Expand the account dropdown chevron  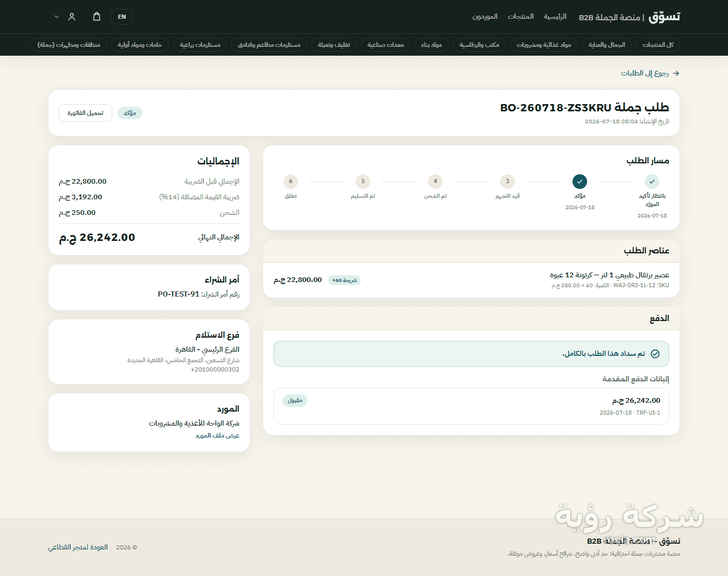click(57, 17)
